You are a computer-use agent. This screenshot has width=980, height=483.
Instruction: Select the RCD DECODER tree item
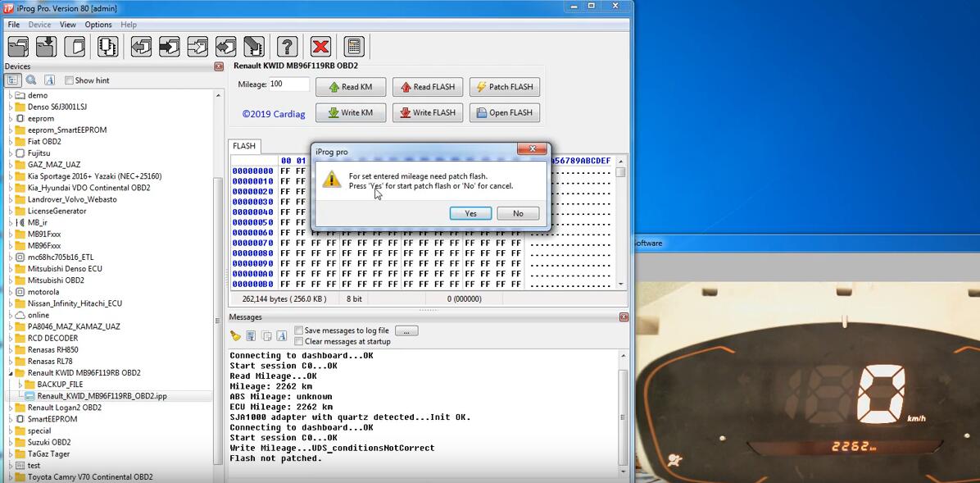click(x=53, y=338)
